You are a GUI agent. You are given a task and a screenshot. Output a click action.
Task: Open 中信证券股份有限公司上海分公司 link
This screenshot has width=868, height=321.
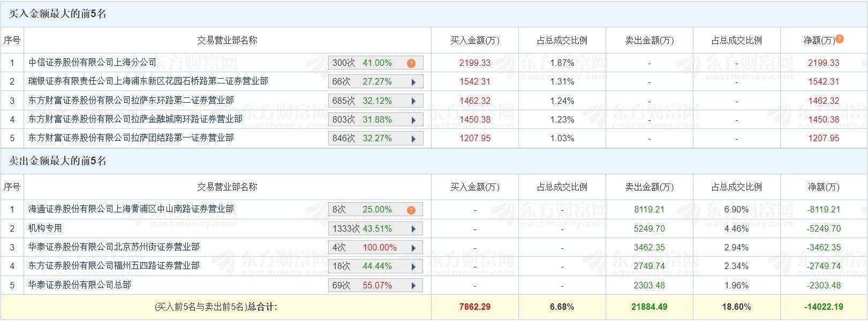coord(92,63)
